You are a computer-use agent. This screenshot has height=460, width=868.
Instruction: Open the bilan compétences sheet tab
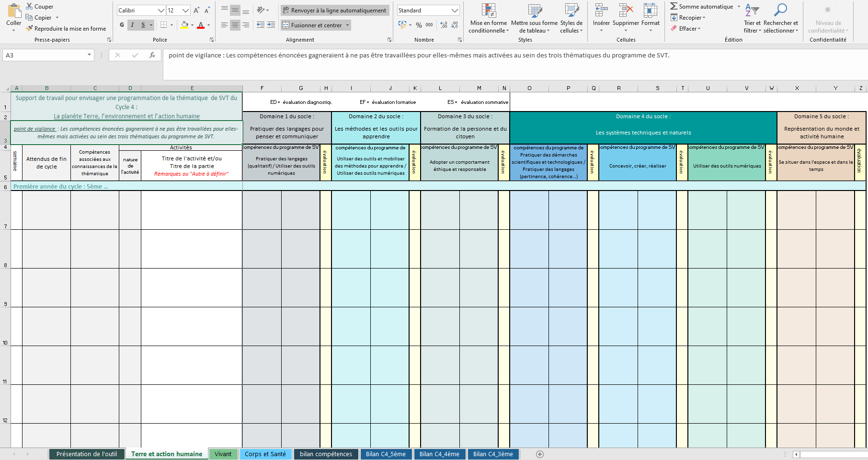click(x=326, y=454)
